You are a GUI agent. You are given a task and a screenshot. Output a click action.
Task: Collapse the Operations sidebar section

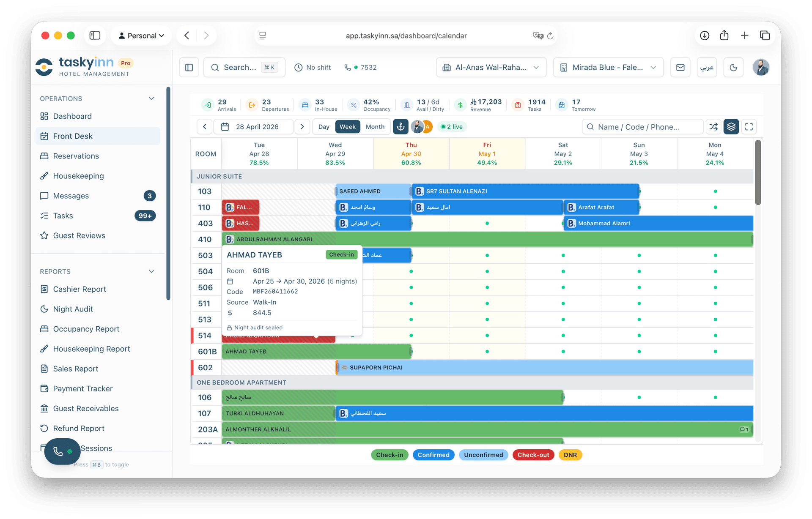(x=151, y=98)
